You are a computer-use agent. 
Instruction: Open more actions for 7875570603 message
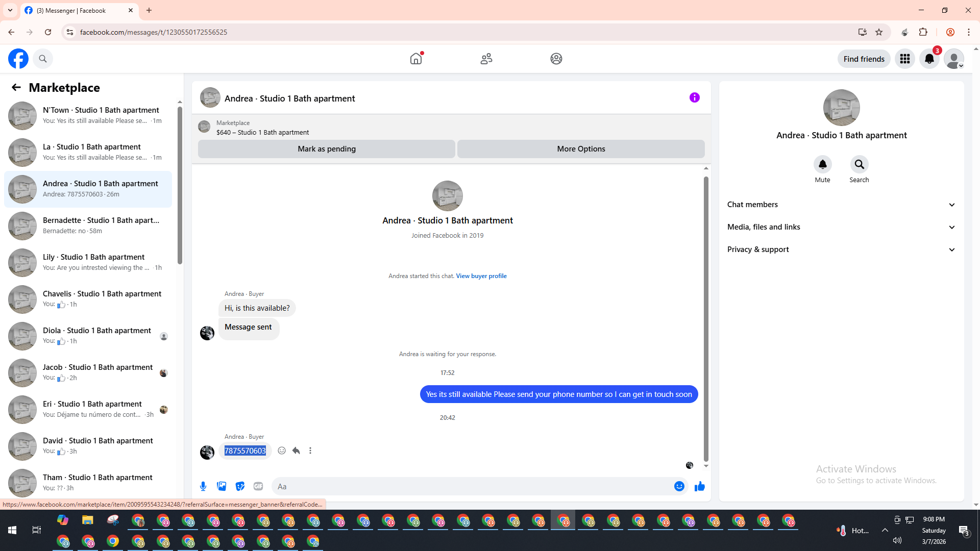coord(310,450)
